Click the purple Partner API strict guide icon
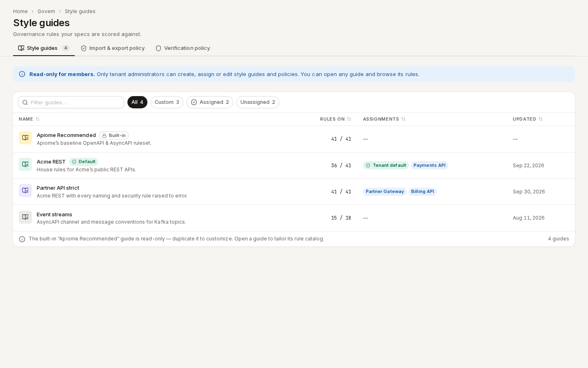The image size is (588, 368). (25, 191)
